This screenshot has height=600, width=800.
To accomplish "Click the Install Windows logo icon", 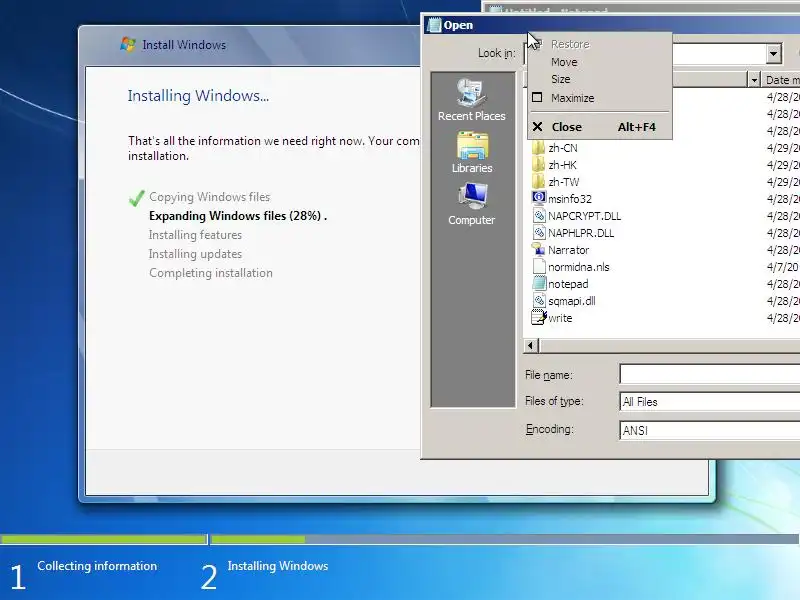I will [128, 44].
